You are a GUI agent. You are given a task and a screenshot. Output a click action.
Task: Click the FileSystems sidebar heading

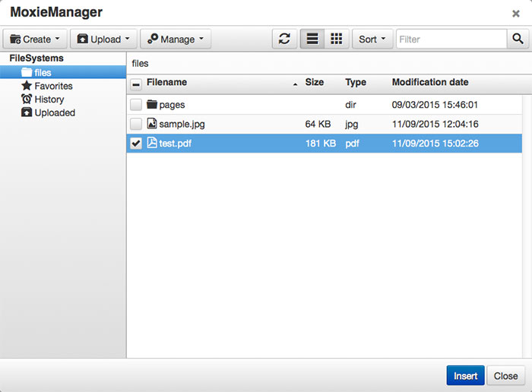coord(36,58)
